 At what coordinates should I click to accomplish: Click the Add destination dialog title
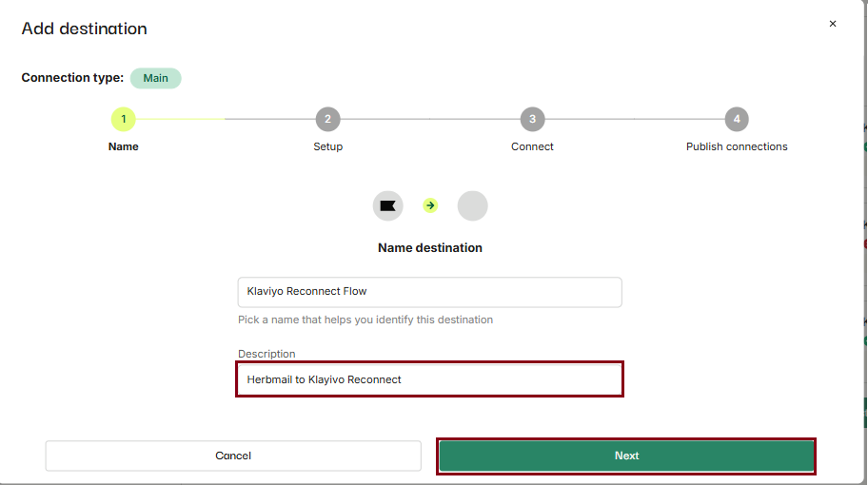click(84, 29)
